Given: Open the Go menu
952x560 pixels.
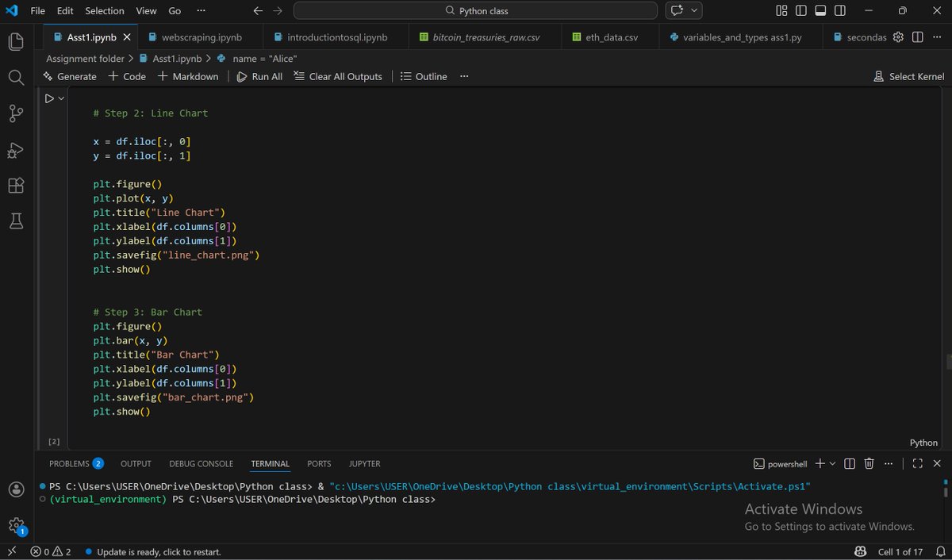Looking at the screenshot, I should [175, 11].
